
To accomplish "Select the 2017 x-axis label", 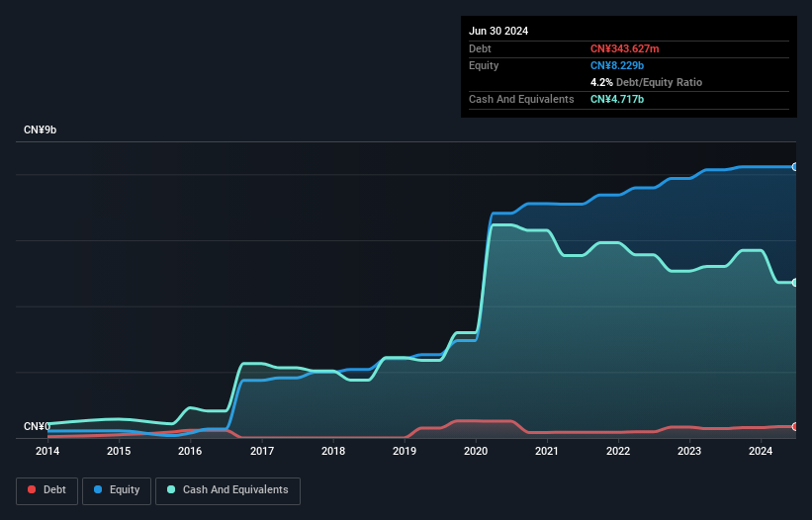I will [x=262, y=451].
